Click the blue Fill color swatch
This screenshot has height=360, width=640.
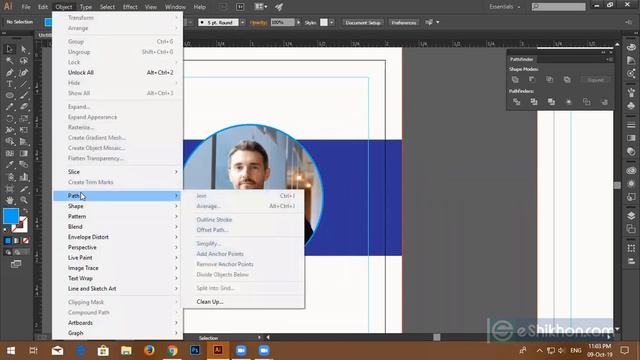coord(11,216)
